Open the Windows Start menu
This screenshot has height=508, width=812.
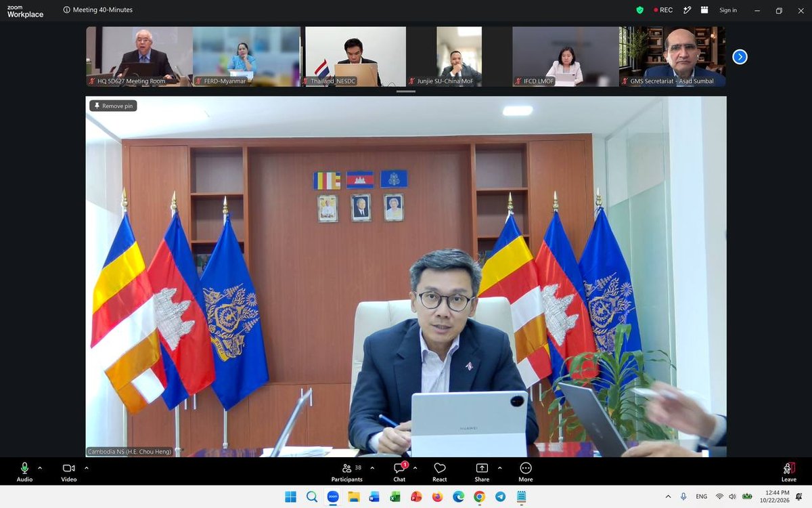pos(290,496)
